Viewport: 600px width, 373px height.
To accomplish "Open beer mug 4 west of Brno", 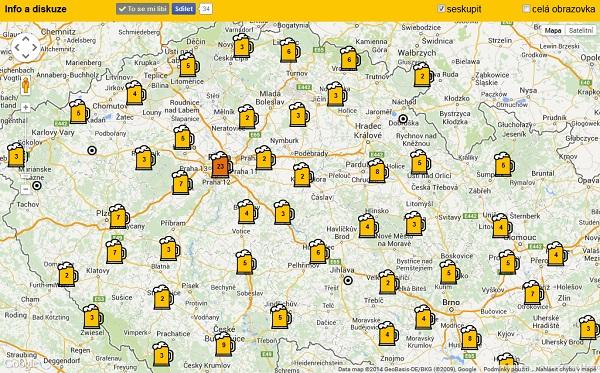I will (x=424, y=317).
